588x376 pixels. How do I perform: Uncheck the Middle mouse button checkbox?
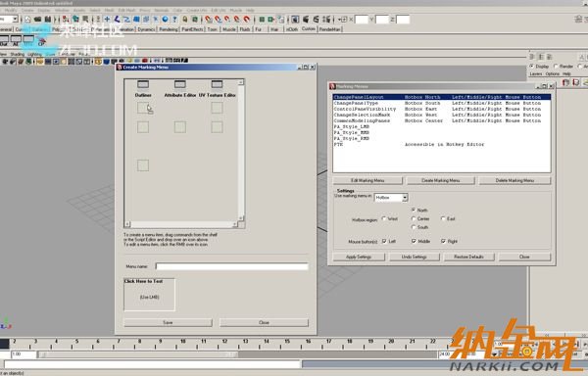[414, 241]
